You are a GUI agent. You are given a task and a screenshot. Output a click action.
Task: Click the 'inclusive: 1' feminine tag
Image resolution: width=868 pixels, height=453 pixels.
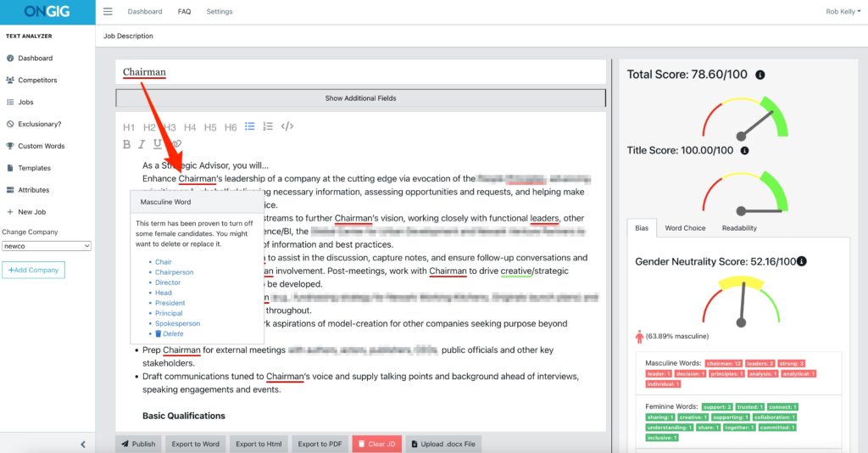point(662,438)
